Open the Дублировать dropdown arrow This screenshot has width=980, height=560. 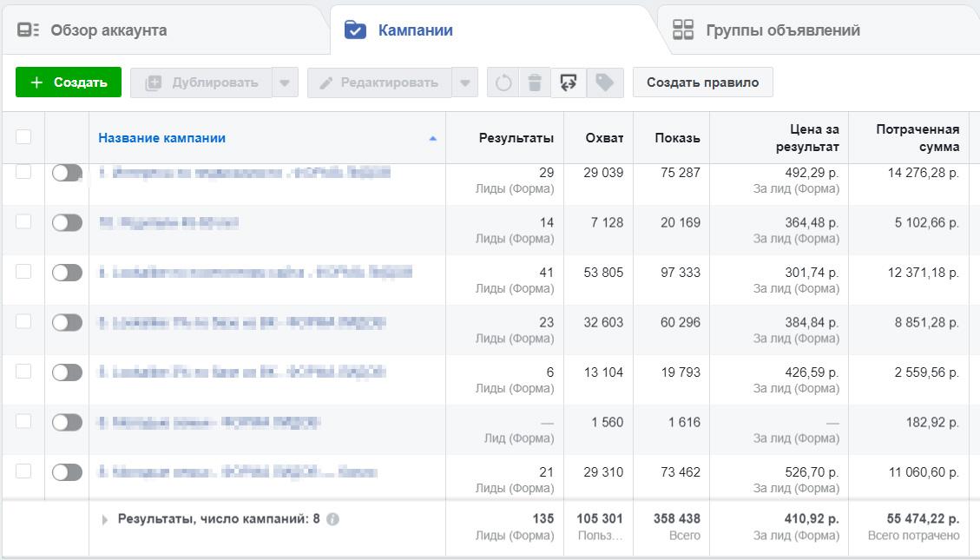click(x=284, y=82)
